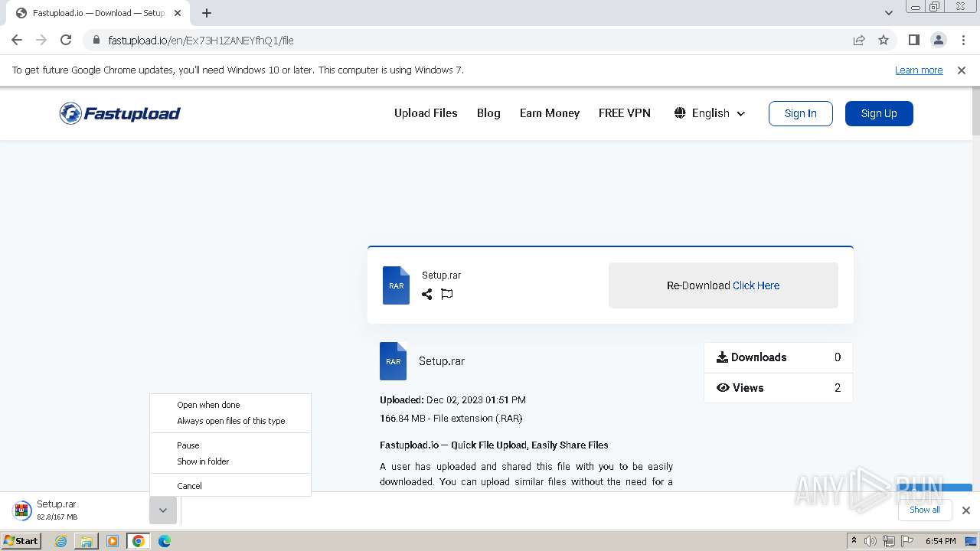Pause the Setup.rar download
Viewport: 980px width, 551px height.
(230, 445)
